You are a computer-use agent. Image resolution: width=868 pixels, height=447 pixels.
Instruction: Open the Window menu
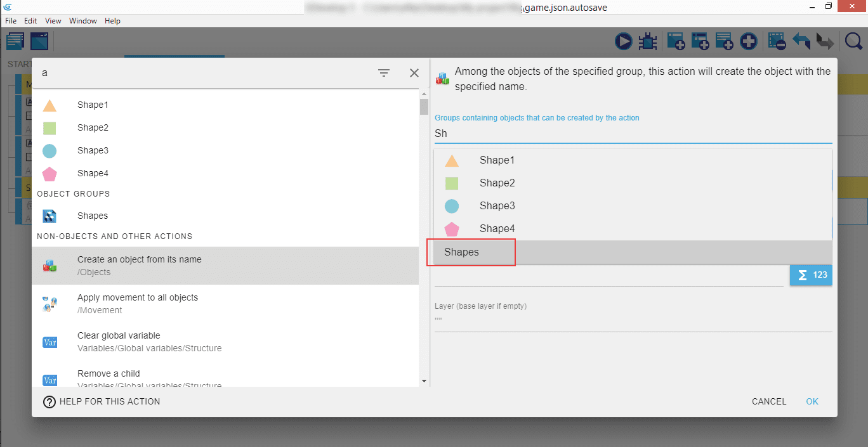pos(83,21)
